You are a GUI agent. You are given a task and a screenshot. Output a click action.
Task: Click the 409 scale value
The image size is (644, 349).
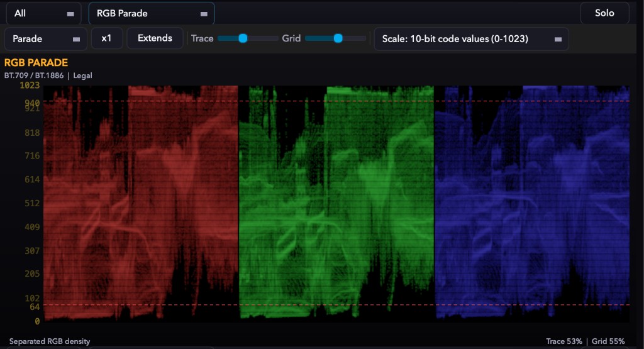tap(32, 226)
